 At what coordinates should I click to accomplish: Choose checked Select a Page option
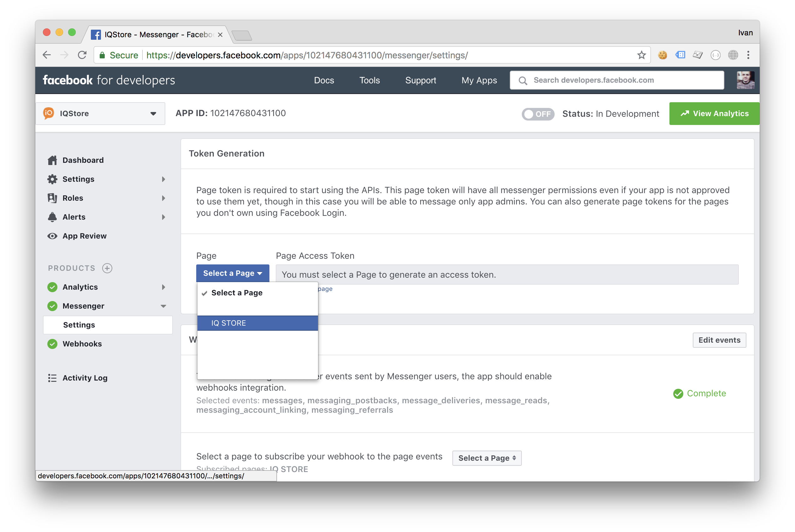257,293
